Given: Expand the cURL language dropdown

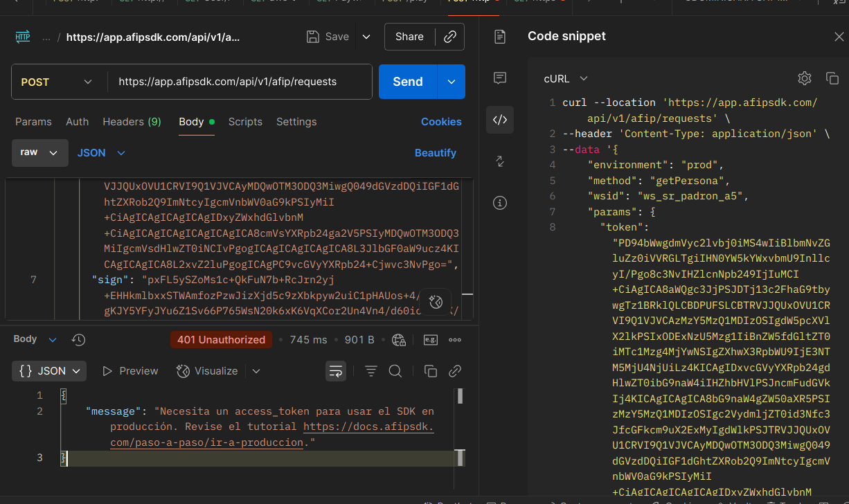Looking at the screenshot, I should click(x=566, y=79).
